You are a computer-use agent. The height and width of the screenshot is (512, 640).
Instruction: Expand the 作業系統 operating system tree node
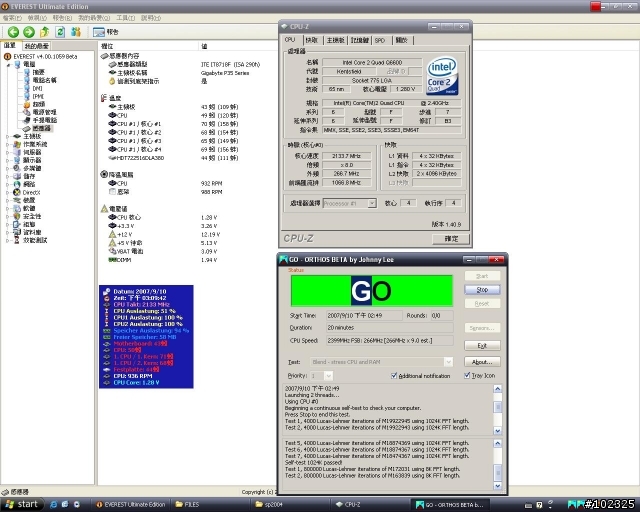(x=7, y=144)
